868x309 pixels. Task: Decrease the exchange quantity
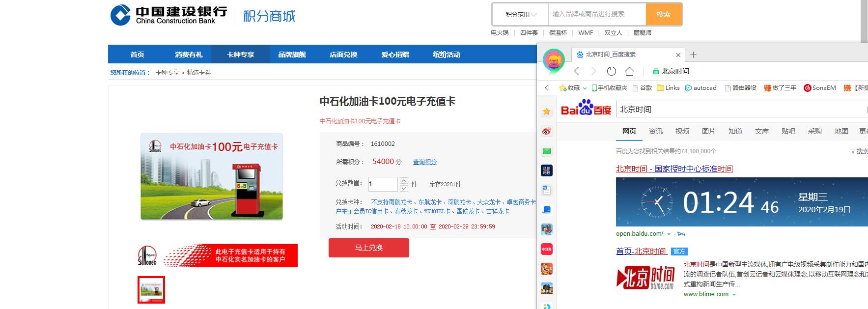[404, 188]
